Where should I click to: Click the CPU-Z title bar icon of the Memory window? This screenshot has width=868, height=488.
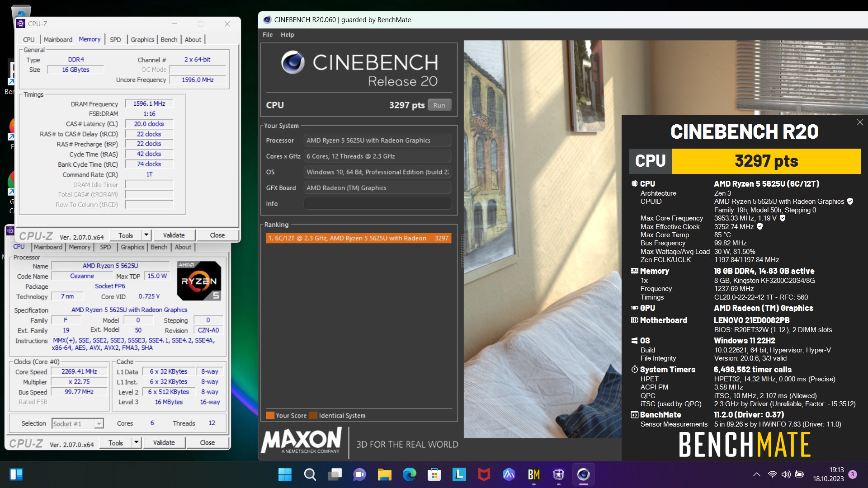(21, 23)
